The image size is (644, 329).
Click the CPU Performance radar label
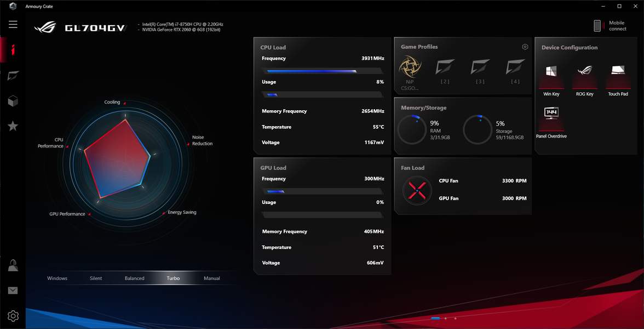click(x=50, y=143)
